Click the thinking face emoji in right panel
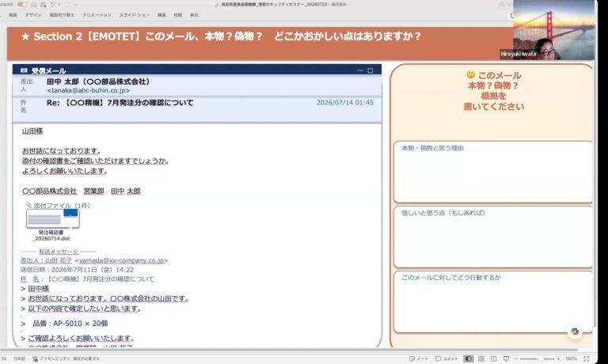The width and height of the screenshot is (608, 364). (x=471, y=74)
